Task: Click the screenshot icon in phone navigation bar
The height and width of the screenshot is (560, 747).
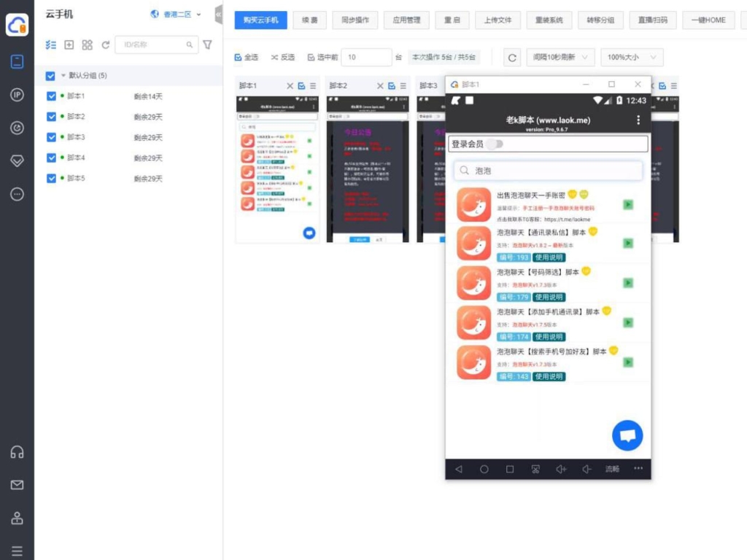Action: point(536,469)
